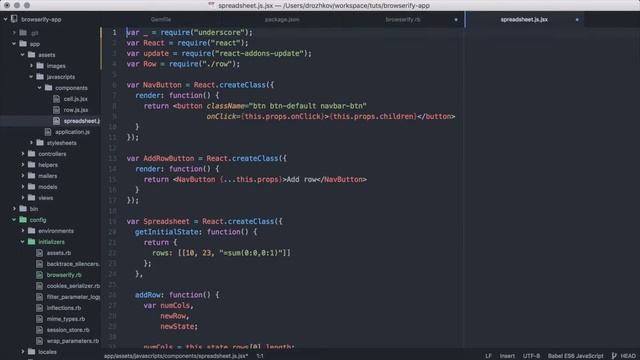Expand the stylesheets folder
Screen dimensions: 640x360
point(31,143)
